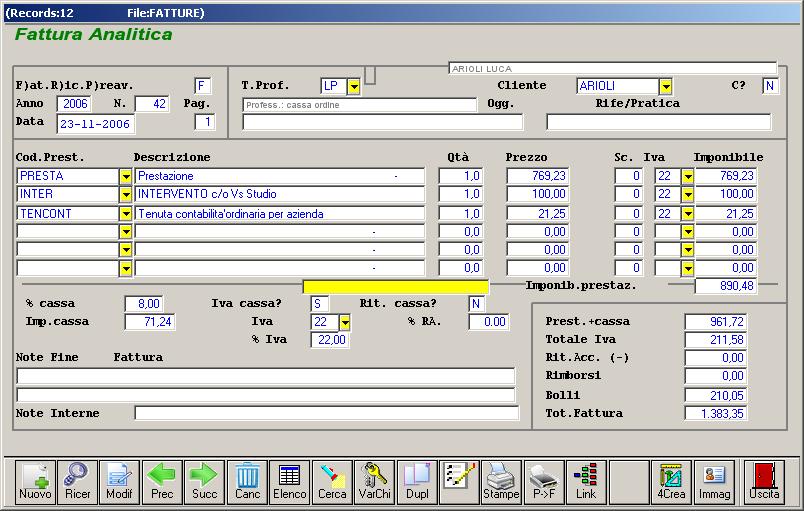Open code dropdown for INTER row

coord(126,194)
